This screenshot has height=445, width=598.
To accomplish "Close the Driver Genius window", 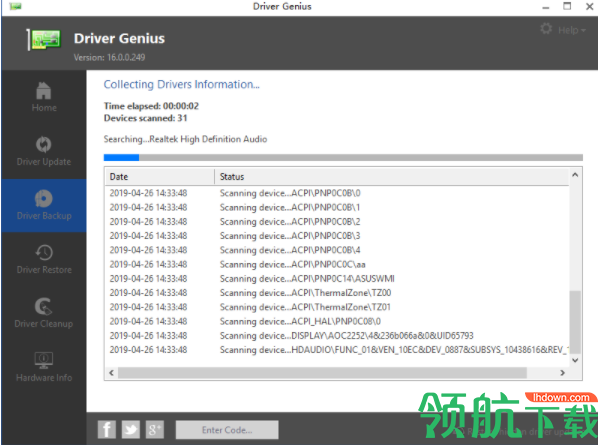I will [589, 6].
